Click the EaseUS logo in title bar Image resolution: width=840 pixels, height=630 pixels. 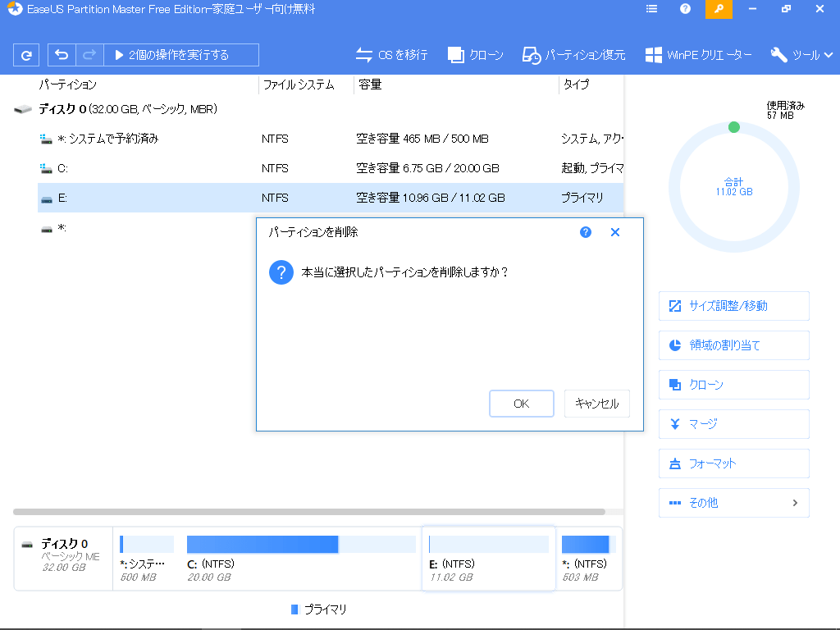pos(15,9)
